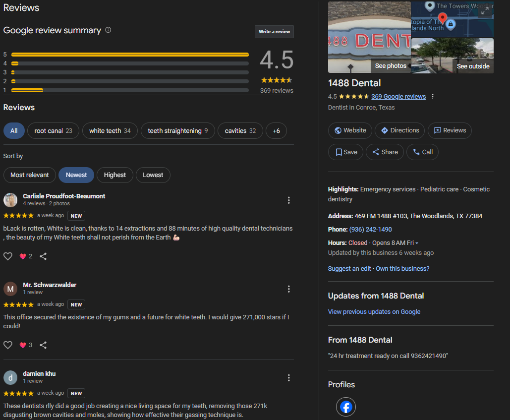Open options menu for damien khu review
This screenshot has height=420, width=510.
[289, 378]
